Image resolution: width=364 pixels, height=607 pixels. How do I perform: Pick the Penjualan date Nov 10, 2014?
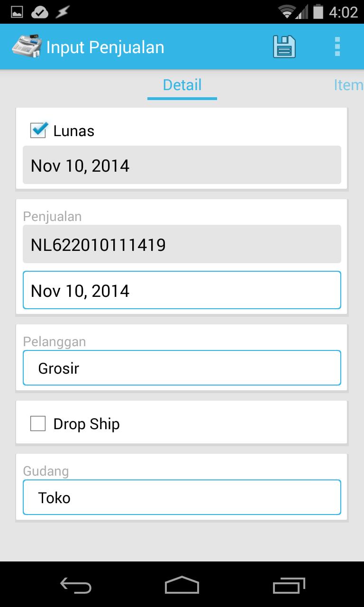coord(182,290)
